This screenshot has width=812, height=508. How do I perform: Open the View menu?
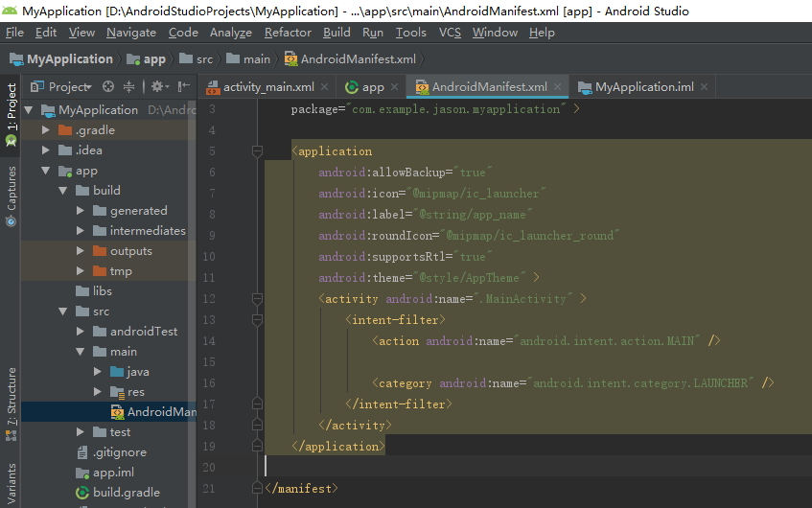click(x=81, y=33)
